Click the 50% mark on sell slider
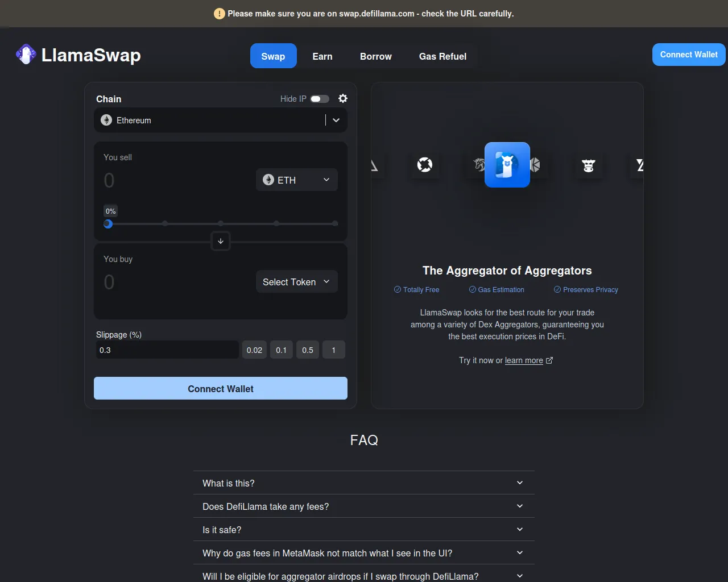The height and width of the screenshot is (582, 728). [221, 223]
